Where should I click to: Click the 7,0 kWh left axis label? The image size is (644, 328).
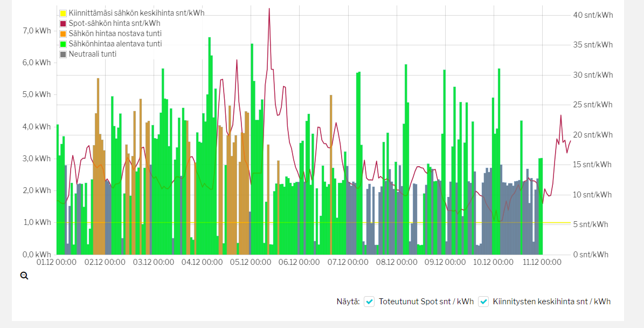point(37,30)
